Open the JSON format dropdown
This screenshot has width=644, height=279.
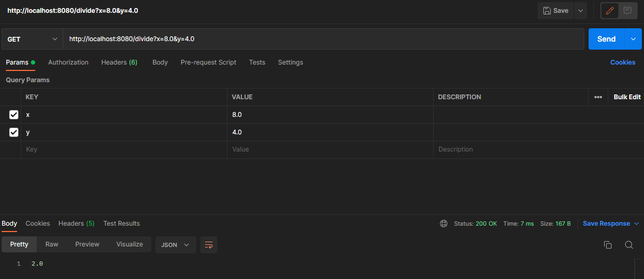tap(175, 245)
